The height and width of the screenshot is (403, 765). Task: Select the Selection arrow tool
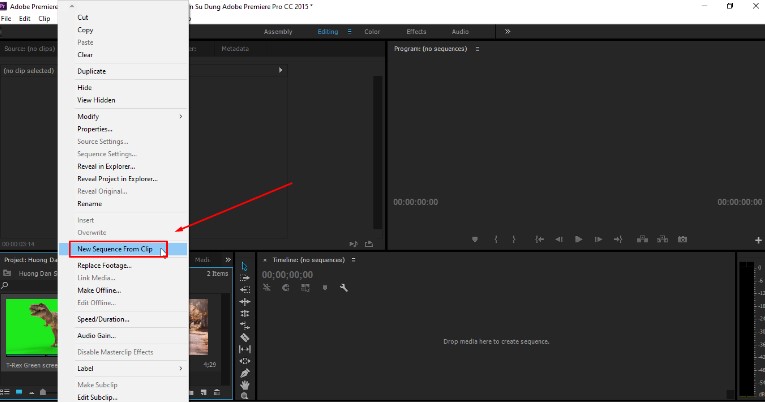[245, 266]
